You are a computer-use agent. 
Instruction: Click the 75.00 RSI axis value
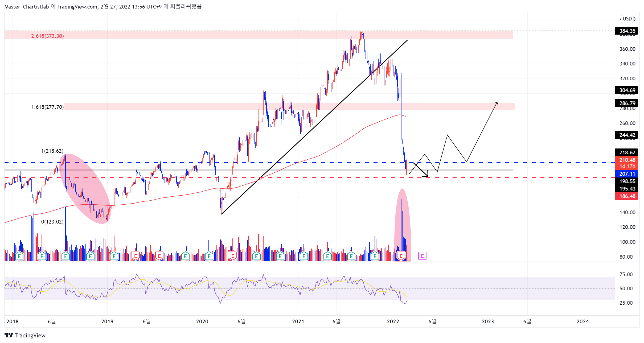pyautogui.click(x=626, y=274)
